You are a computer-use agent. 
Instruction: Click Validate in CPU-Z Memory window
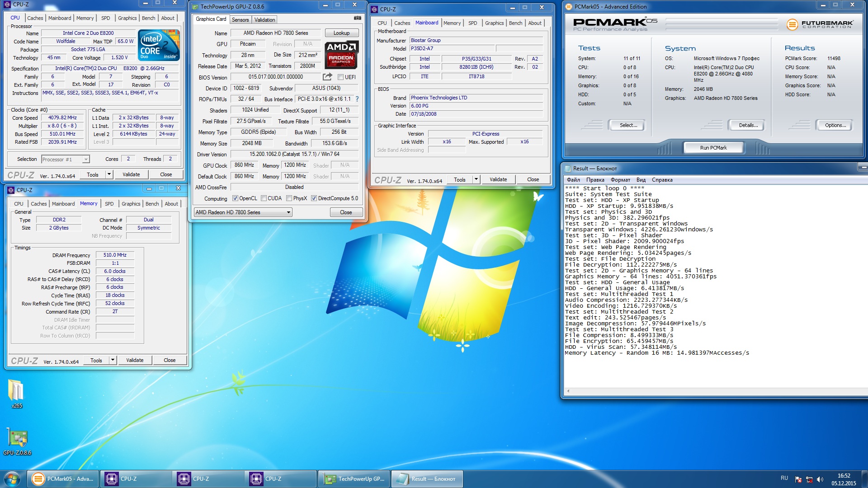(x=135, y=360)
